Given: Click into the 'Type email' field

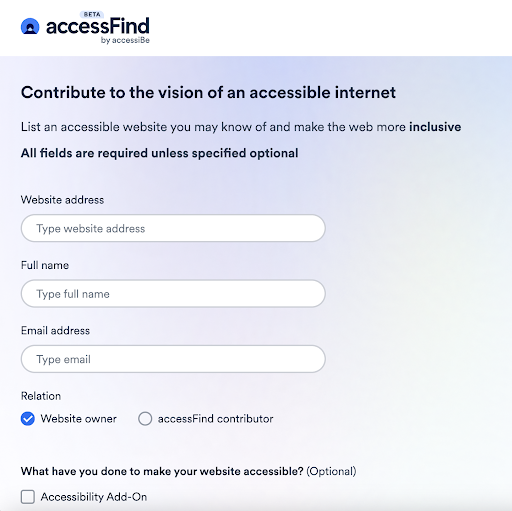Looking at the screenshot, I should point(173,359).
